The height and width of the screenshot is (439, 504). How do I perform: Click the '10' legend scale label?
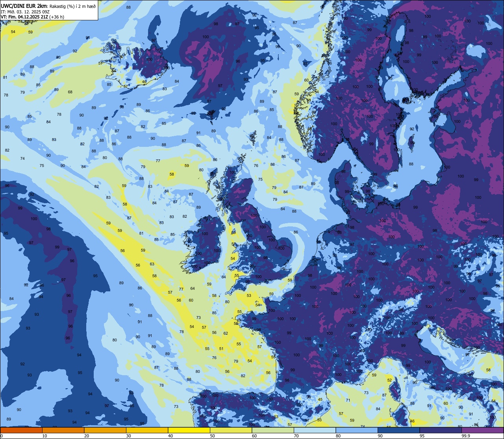tap(44, 436)
